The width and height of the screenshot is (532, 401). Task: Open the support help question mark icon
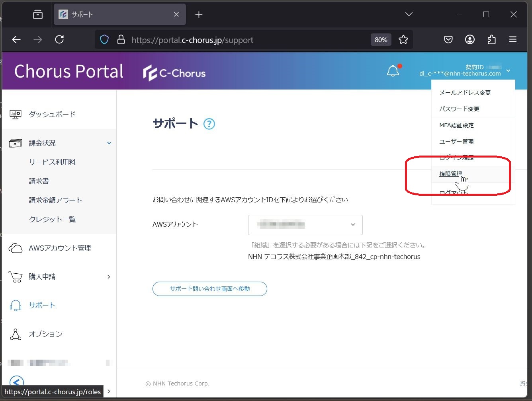[x=209, y=124]
